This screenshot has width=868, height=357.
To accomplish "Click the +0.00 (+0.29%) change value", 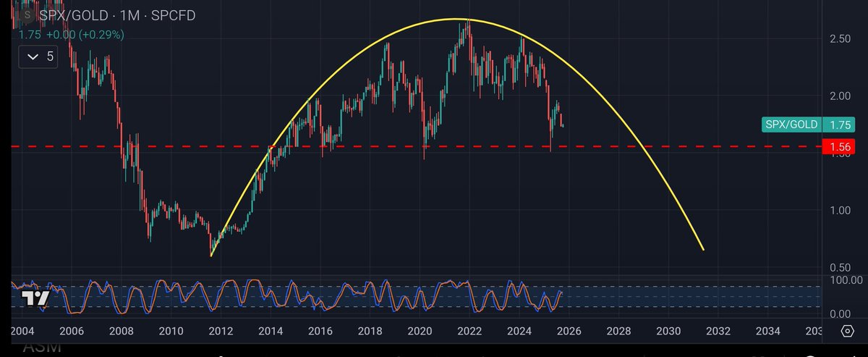I will click(85, 34).
